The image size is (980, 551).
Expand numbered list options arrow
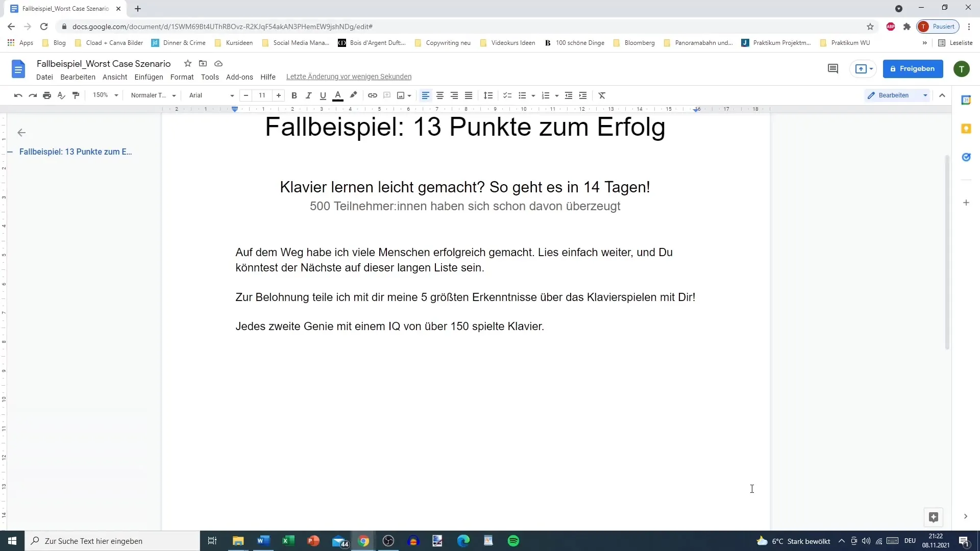(557, 96)
